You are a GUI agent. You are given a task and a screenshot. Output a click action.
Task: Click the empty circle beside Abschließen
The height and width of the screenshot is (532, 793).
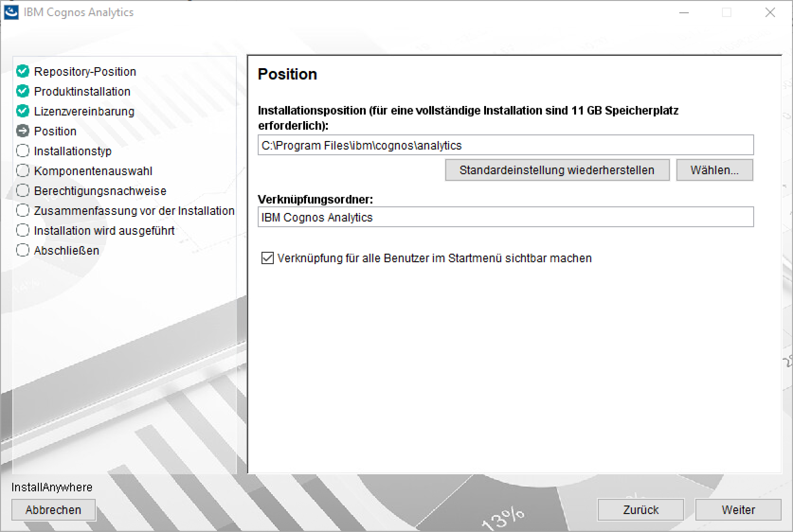pyautogui.click(x=23, y=250)
